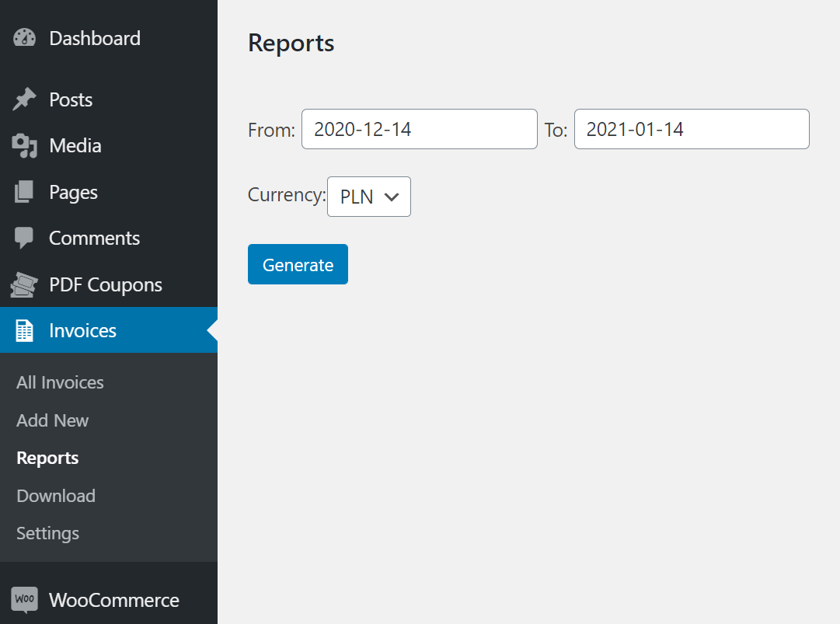Open the Dashboard menu item
The width and height of the screenshot is (840, 624).
(95, 38)
